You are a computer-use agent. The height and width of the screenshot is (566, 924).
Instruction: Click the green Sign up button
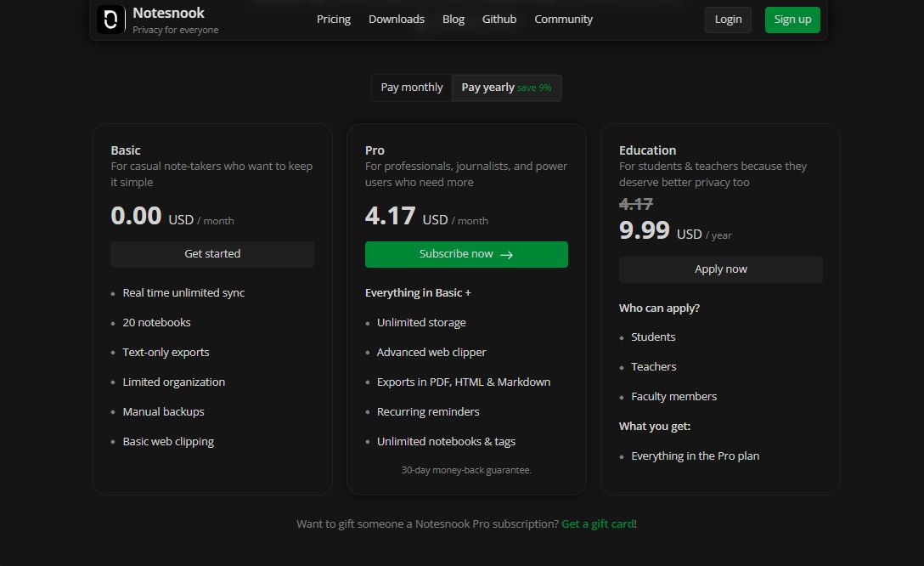[792, 20]
